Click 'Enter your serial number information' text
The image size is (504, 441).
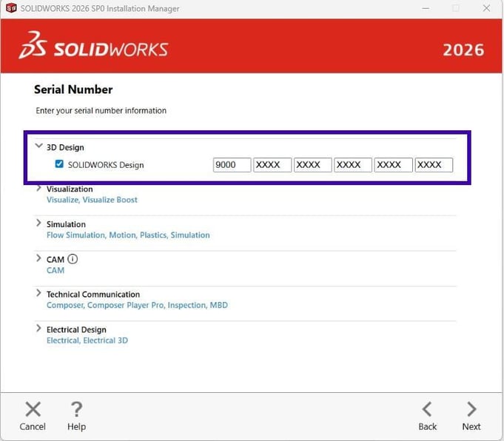point(101,110)
